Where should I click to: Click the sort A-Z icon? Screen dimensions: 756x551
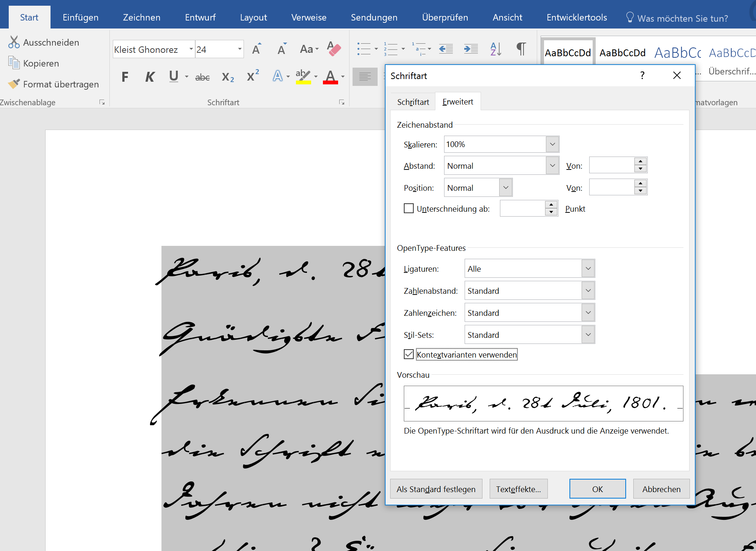(x=495, y=49)
